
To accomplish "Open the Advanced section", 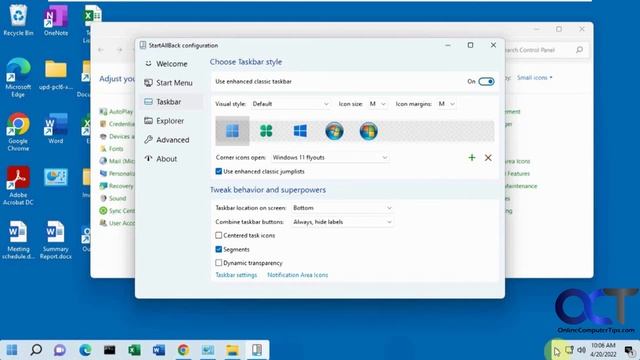I will pyautogui.click(x=171, y=140).
